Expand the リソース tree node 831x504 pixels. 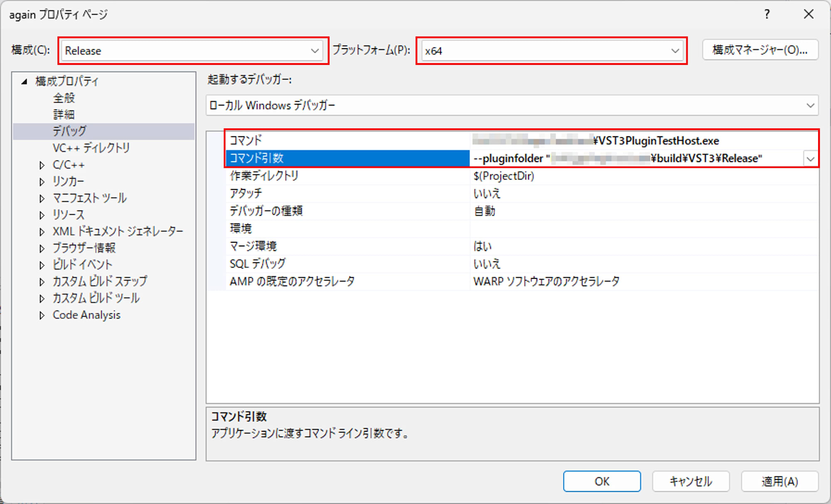point(41,214)
